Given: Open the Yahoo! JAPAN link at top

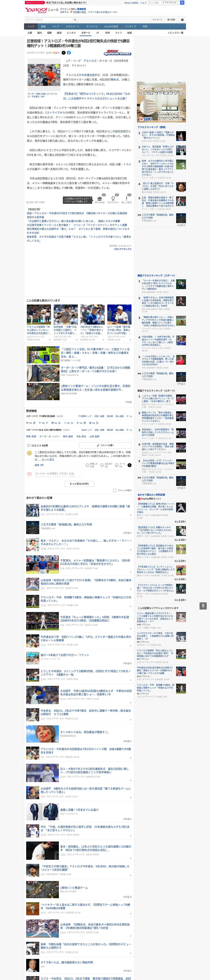Looking at the screenshot, I should point(131,3).
